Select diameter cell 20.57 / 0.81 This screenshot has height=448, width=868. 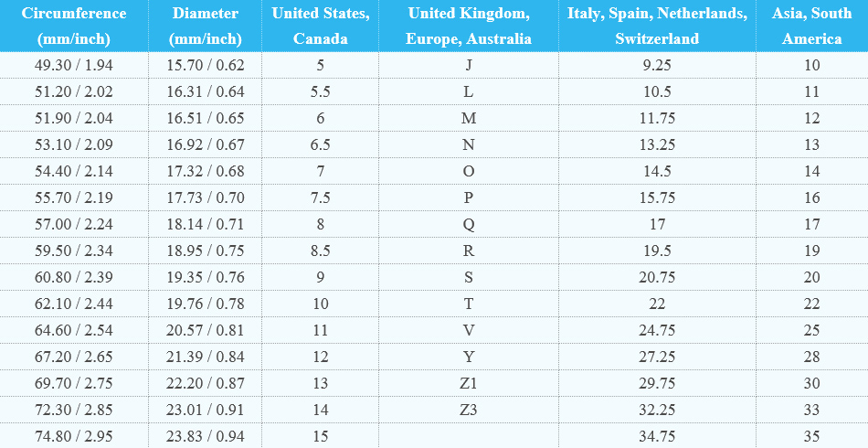click(206, 331)
